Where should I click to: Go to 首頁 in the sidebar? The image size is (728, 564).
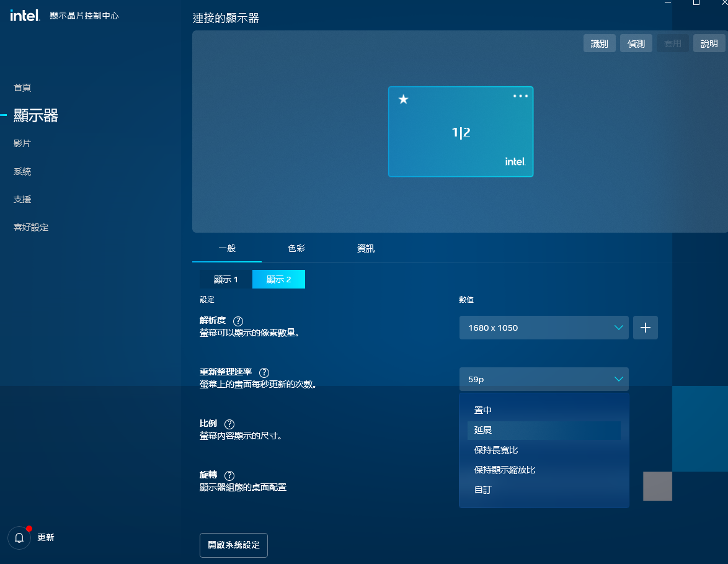[x=22, y=88]
